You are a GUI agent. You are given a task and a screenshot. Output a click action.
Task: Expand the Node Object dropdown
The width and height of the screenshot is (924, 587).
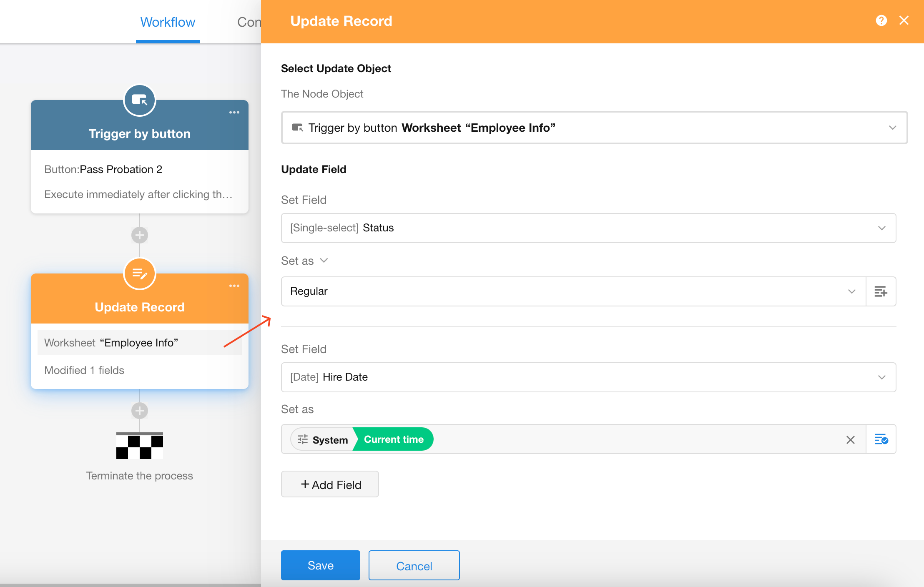pyautogui.click(x=892, y=128)
